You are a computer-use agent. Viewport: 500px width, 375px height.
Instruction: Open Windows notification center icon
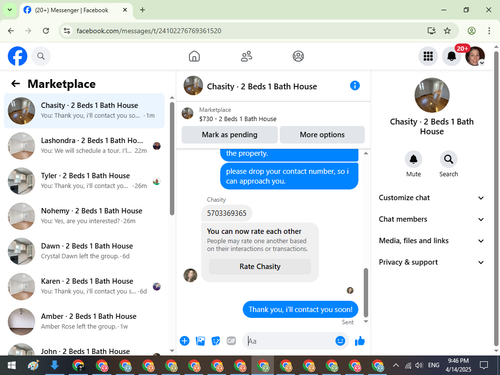[484, 365]
